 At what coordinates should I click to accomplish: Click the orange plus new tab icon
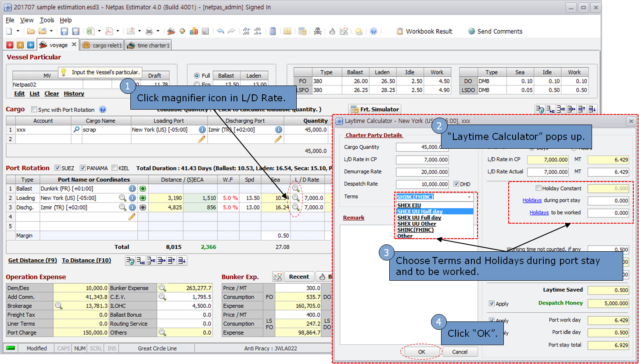[x=20, y=45]
